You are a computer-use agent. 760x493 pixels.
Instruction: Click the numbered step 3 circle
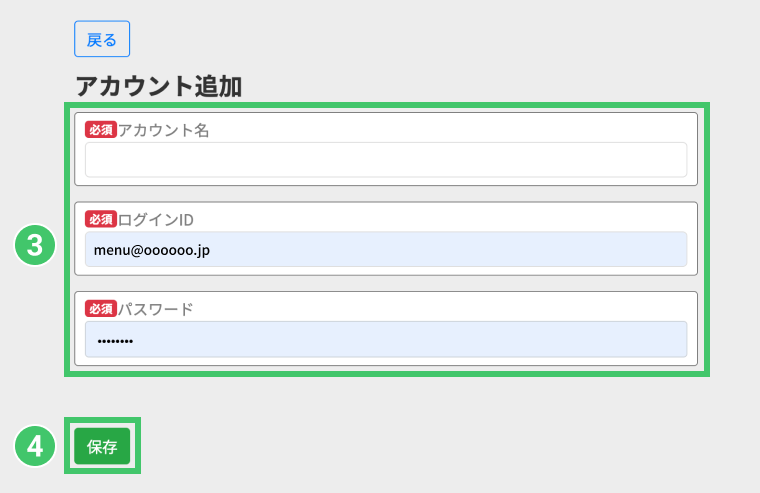point(35,246)
